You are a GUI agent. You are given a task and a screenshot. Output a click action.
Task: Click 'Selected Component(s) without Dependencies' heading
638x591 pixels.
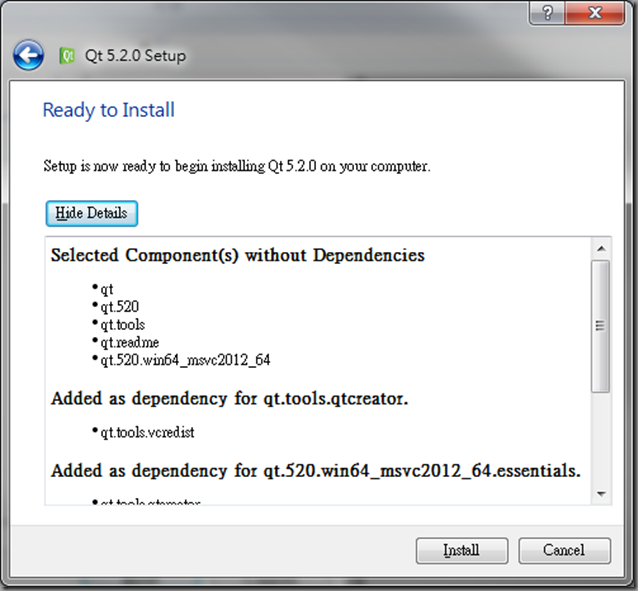click(x=238, y=256)
